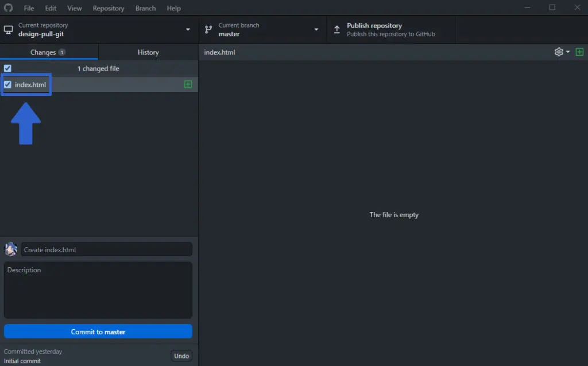The image size is (588, 366).
Task: Open the Current branch dropdown
Action: coord(316,29)
